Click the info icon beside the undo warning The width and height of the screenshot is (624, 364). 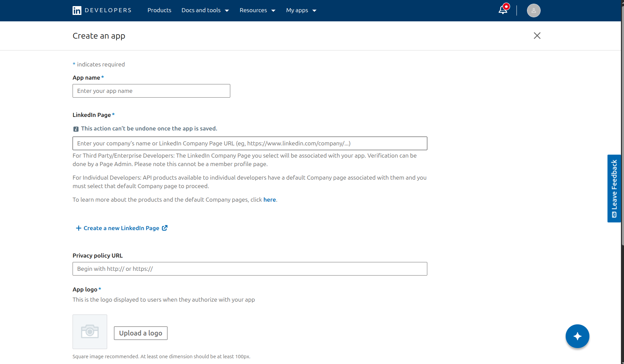pos(76,129)
